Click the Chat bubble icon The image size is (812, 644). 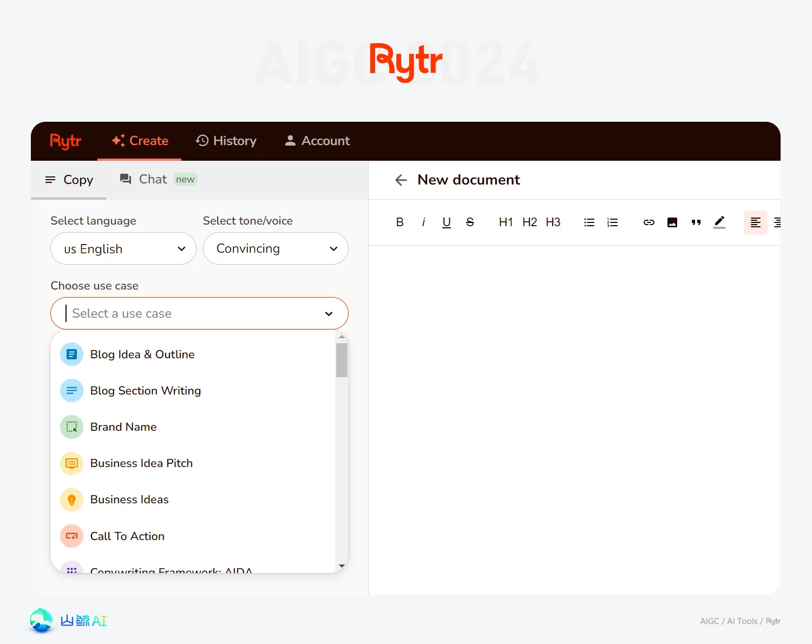point(126,179)
